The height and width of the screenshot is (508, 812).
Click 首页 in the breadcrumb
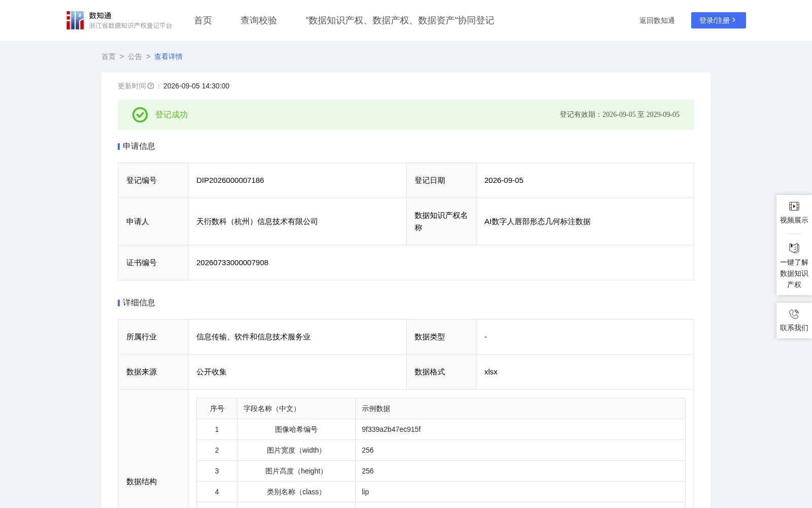click(x=109, y=56)
